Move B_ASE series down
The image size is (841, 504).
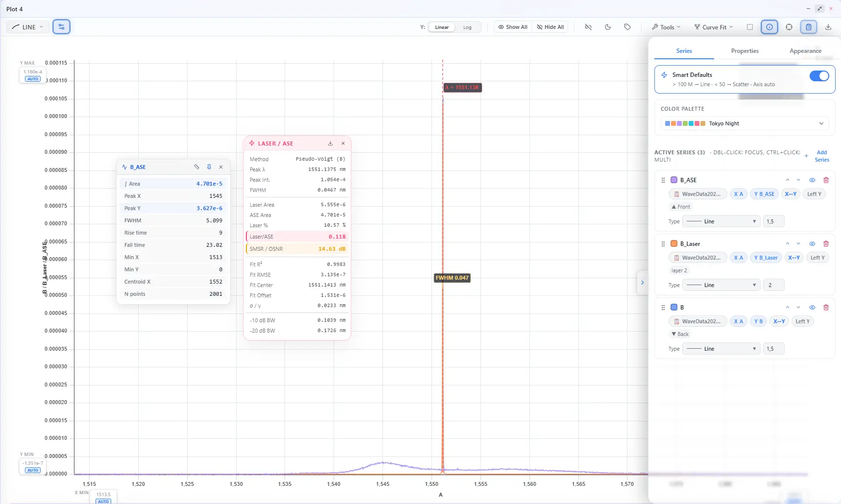pos(798,180)
